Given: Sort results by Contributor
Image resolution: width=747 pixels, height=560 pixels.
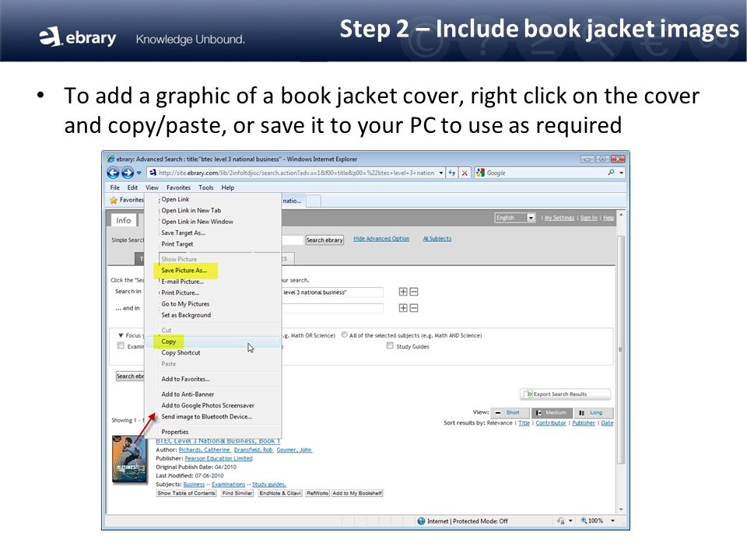Looking at the screenshot, I should [x=551, y=423].
